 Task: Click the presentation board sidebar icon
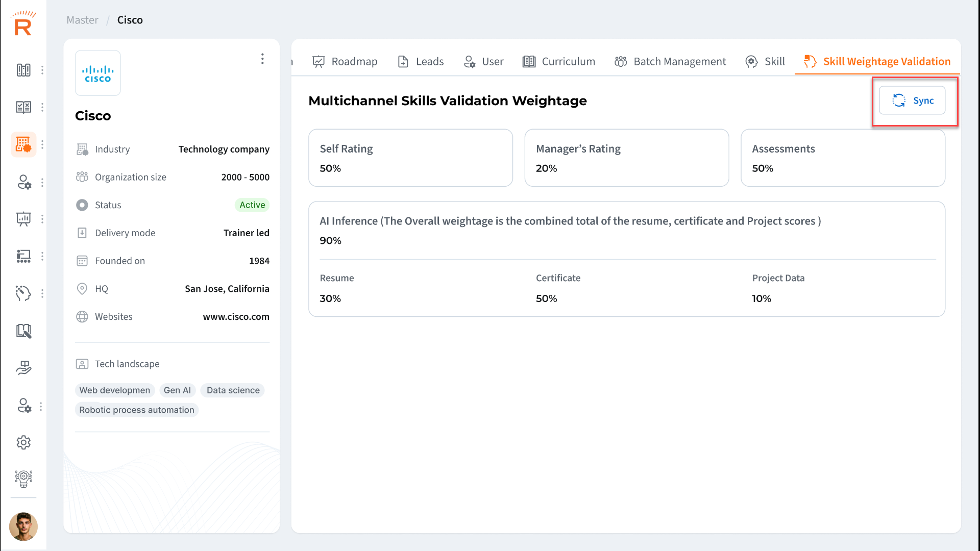pos(23,219)
